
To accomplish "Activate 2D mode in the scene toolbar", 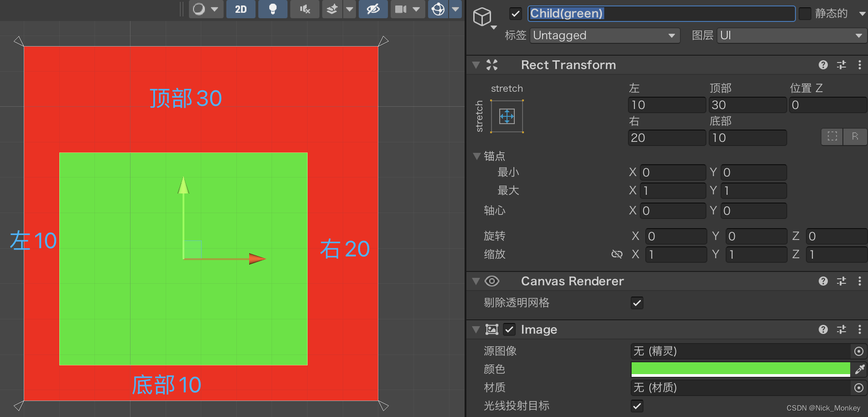I will 241,9.
